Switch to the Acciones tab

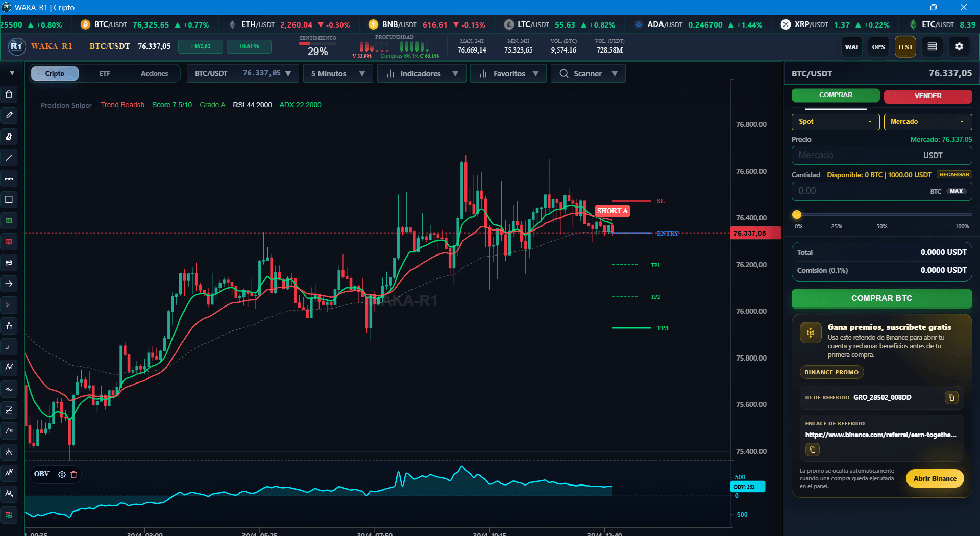[154, 74]
